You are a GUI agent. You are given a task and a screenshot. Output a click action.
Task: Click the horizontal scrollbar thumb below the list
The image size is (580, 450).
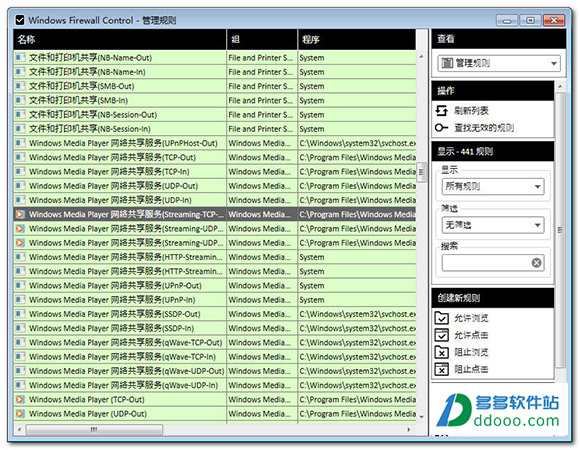click(94, 429)
